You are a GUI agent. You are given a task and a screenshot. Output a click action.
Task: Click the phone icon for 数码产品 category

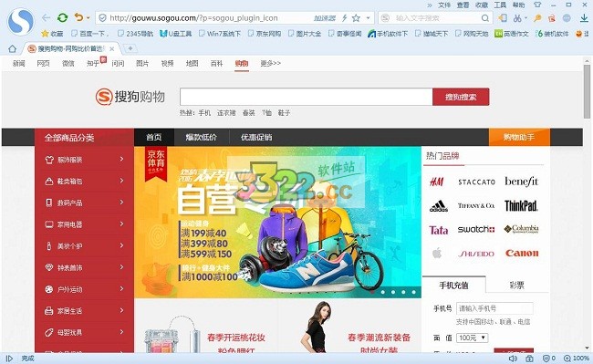pos(49,203)
